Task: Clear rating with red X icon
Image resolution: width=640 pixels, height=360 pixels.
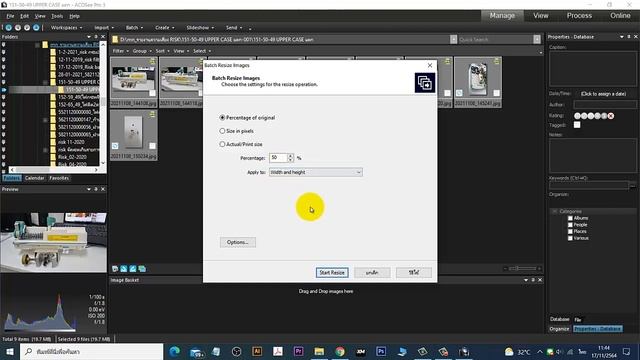Action: (611, 116)
